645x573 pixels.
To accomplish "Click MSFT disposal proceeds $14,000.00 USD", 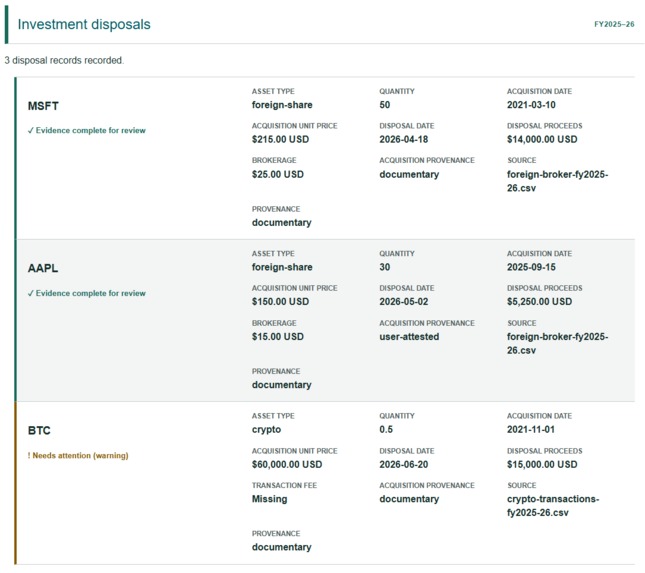I will click(x=542, y=139).
